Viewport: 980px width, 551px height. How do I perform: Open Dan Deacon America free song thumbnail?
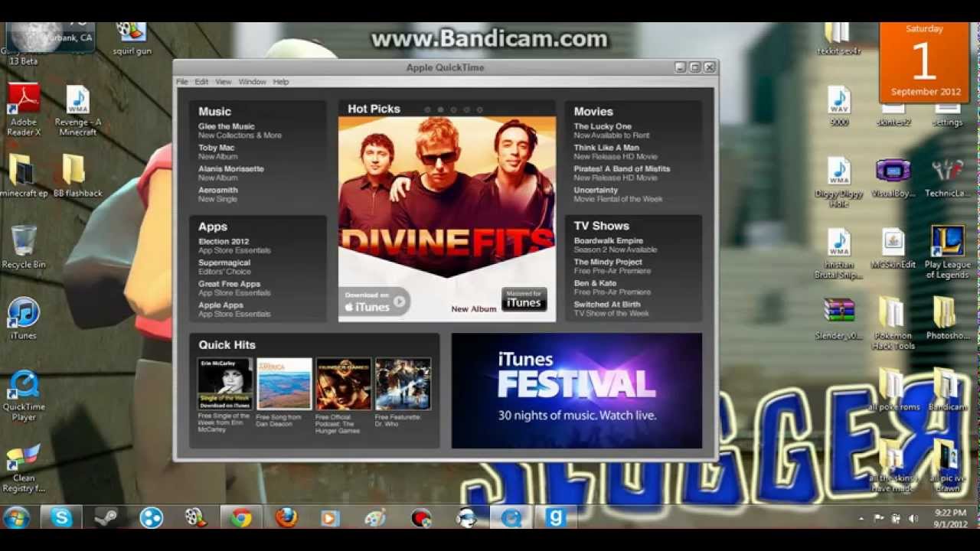click(x=284, y=384)
